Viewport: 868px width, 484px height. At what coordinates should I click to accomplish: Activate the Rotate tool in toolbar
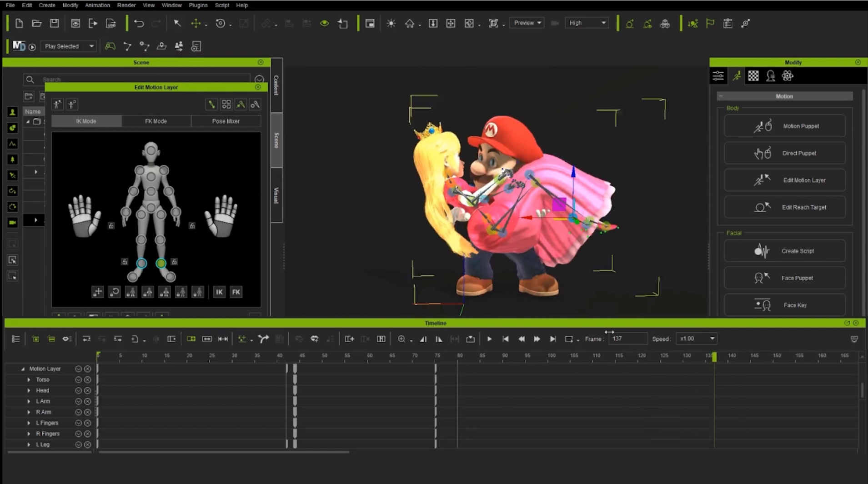(221, 23)
